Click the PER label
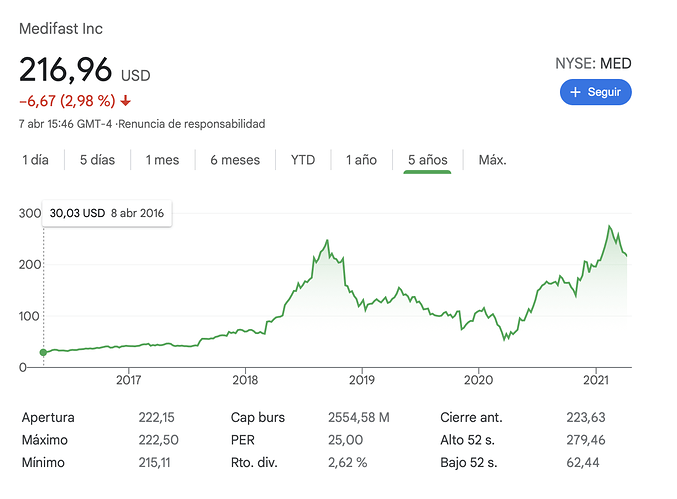The width and height of the screenshot is (677, 499). (243, 440)
